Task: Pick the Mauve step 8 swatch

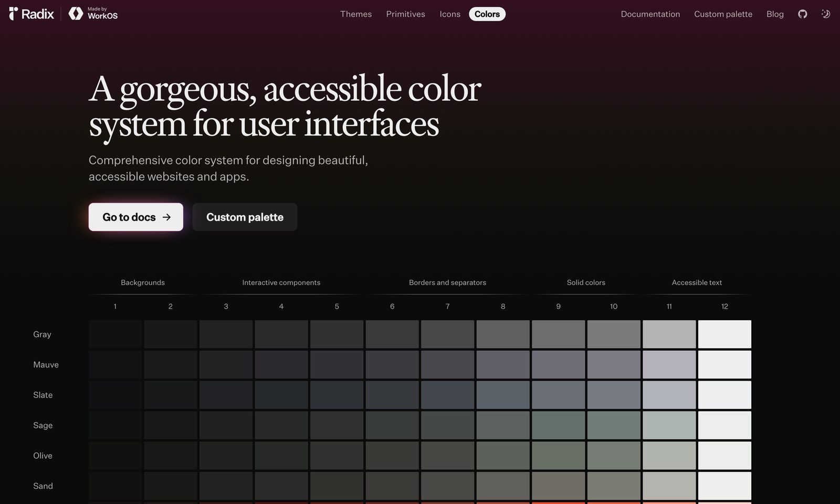Action: (503, 365)
